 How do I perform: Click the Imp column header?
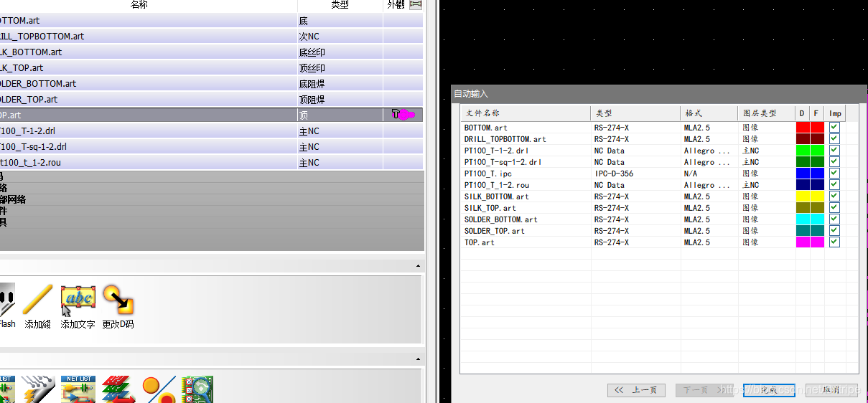click(x=835, y=113)
